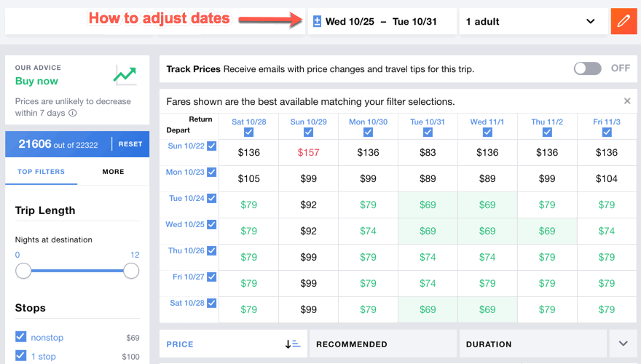Click the RESET filters button
This screenshot has width=641, height=364.
(130, 144)
